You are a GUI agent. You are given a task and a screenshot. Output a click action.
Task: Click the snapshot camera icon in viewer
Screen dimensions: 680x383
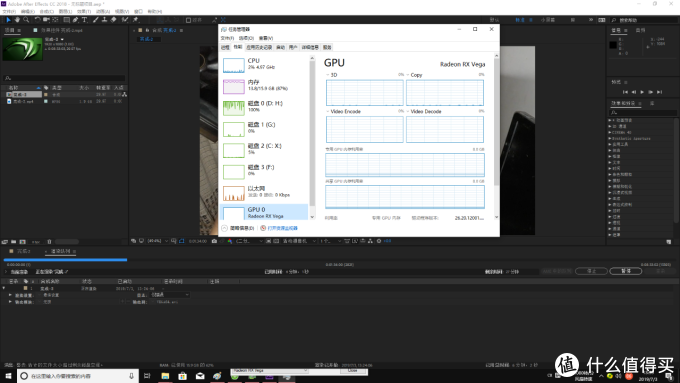tap(214, 241)
